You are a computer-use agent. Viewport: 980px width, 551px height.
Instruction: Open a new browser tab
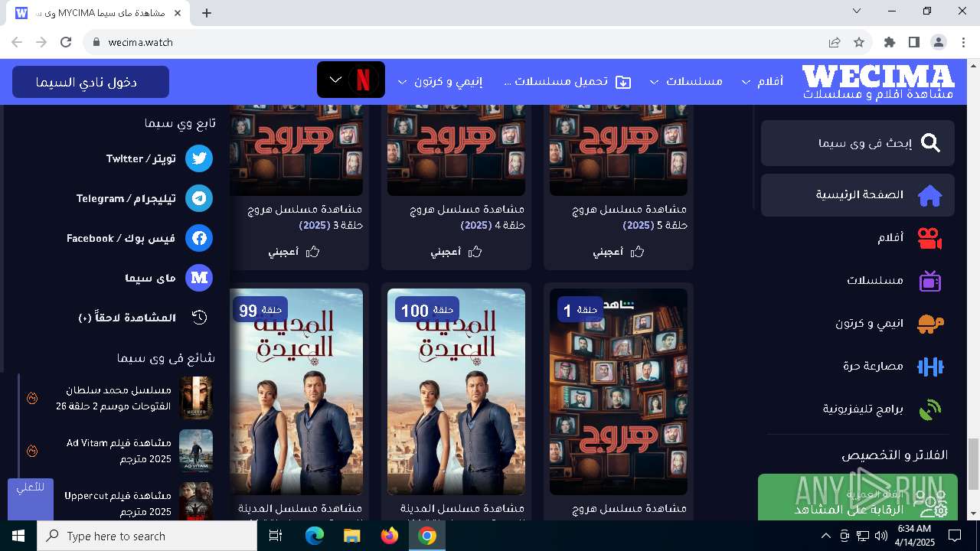tap(207, 12)
